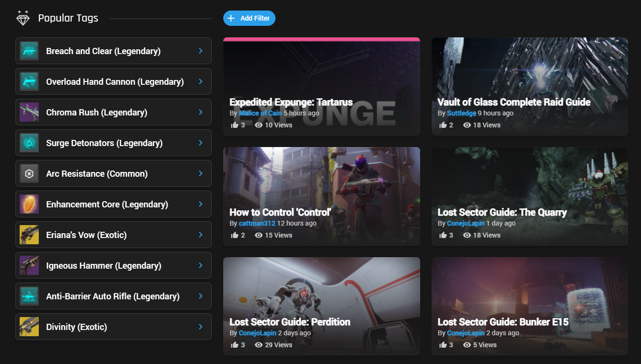Select the Anti-Barrier Auto Rifle (Legendary) tag label

(x=113, y=296)
